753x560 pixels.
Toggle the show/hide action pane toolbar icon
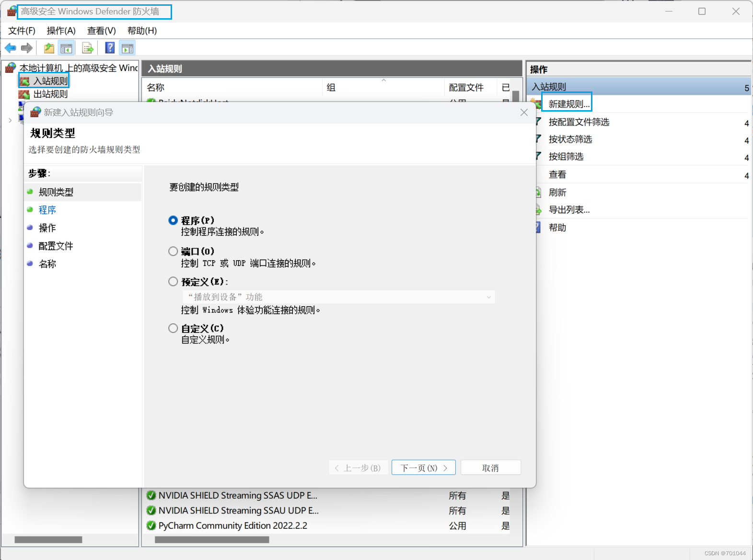click(x=127, y=48)
